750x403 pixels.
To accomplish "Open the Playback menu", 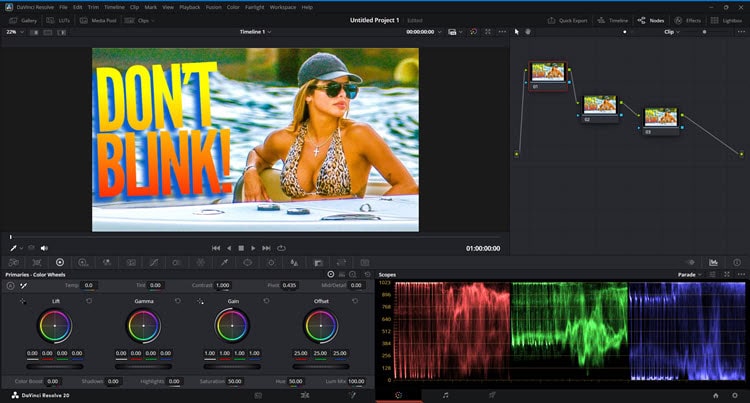I will coord(190,7).
